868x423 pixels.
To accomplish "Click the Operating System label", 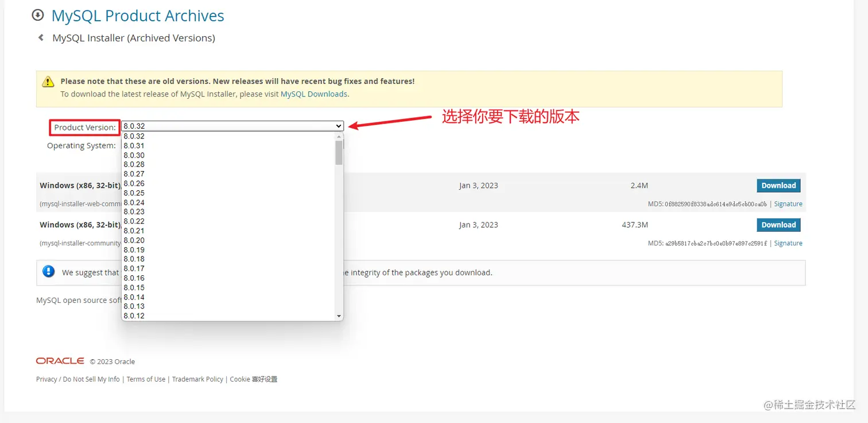I will pyautogui.click(x=82, y=145).
